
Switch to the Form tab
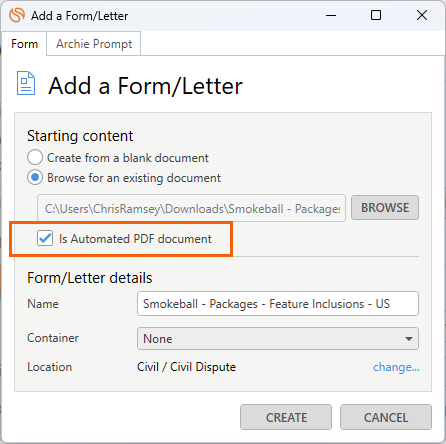[24, 44]
